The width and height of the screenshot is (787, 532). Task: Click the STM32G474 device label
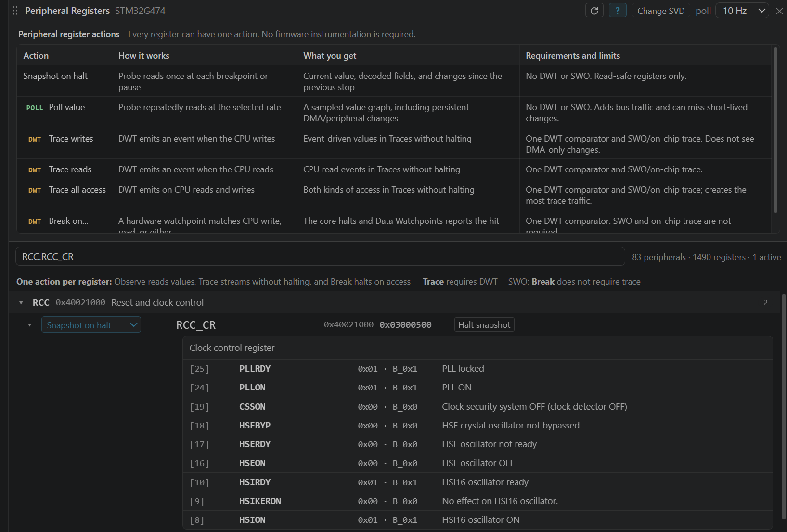pyautogui.click(x=140, y=11)
